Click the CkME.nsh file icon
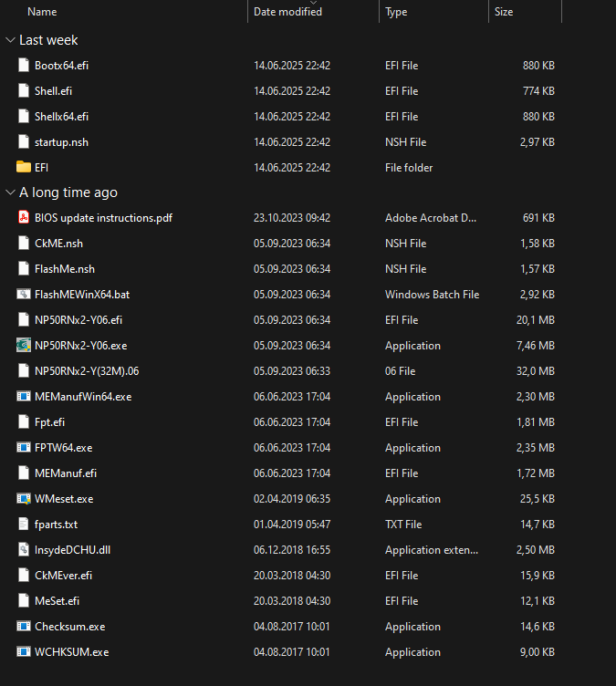Image resolution: width=616 pixels, height=686 pixels. coord(24,244)
